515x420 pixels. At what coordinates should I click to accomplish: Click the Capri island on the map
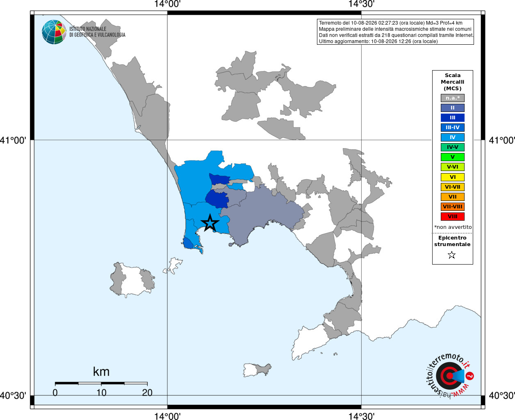[x=257, y=370]
